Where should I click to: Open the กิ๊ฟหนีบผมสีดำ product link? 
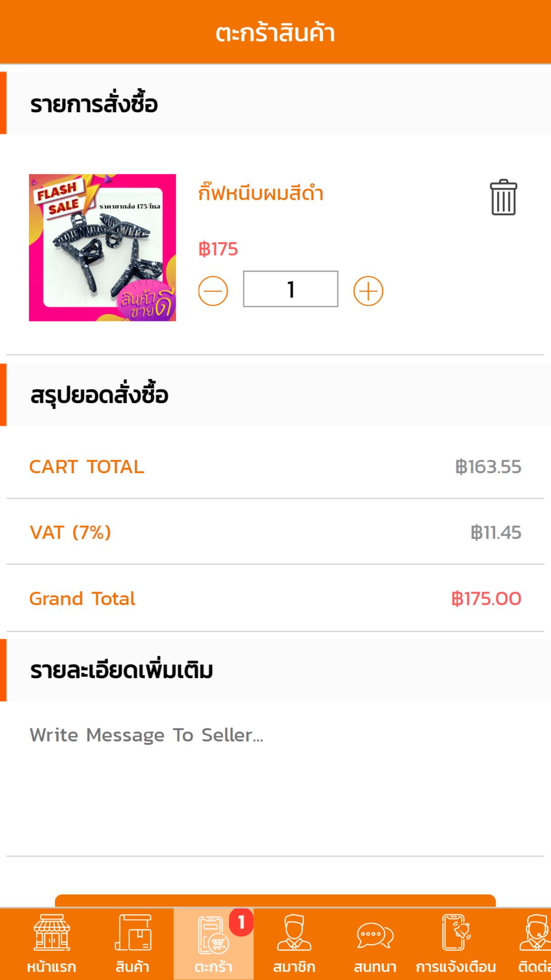click(x=261, y=194)
